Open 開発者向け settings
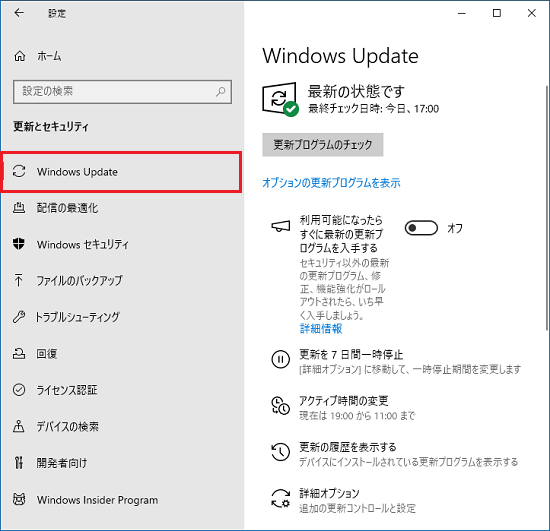The height and width of the screenshot is (531, 550). tap(121, 463)
